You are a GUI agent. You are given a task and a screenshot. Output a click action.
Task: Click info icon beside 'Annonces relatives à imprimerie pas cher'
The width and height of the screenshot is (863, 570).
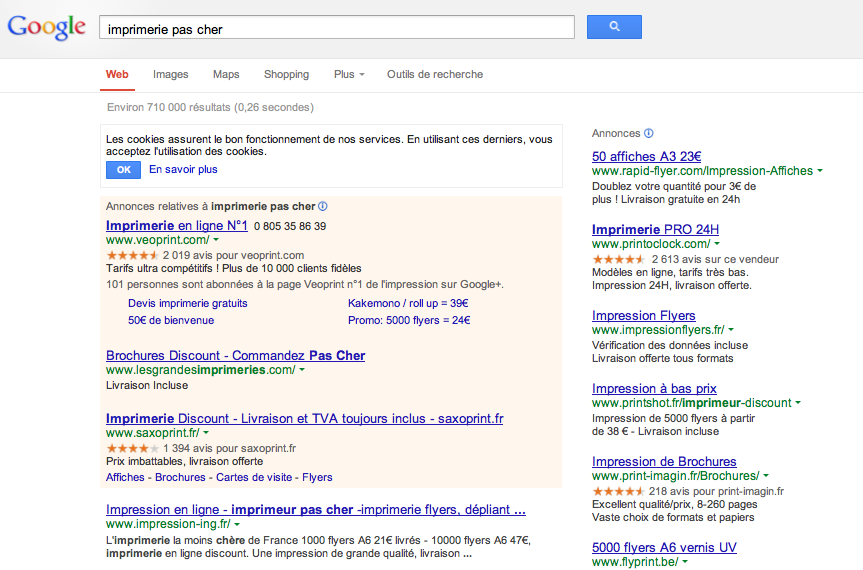323,206
